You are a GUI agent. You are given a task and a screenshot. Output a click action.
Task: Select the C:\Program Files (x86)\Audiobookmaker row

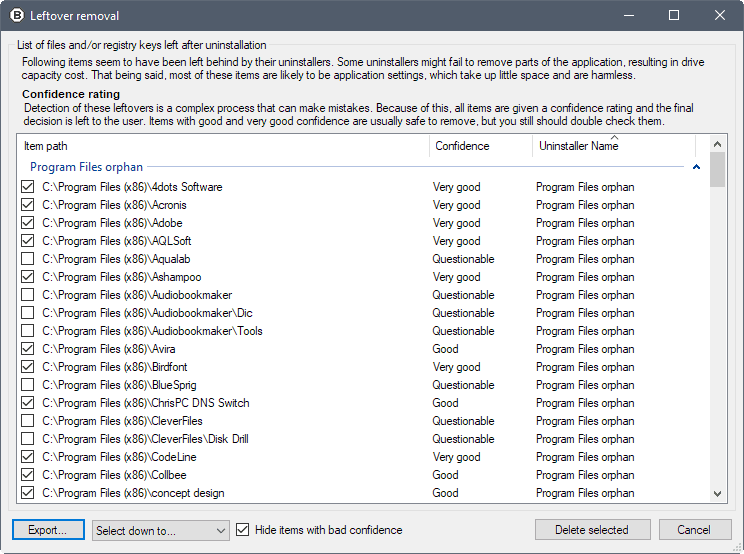coord(363,295)
